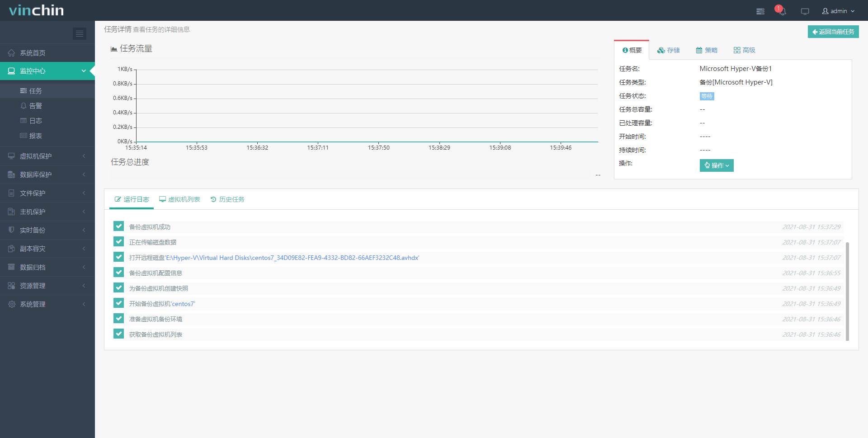Open the 操作 actions dropdown
This screenshot has width=868, height=438.
(717, 165)
